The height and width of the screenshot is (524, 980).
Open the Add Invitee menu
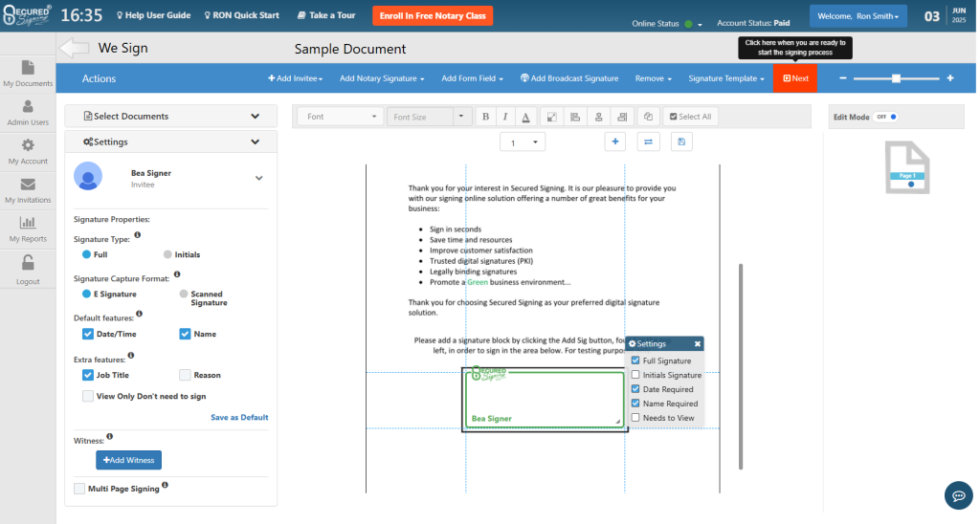point(295,78)
